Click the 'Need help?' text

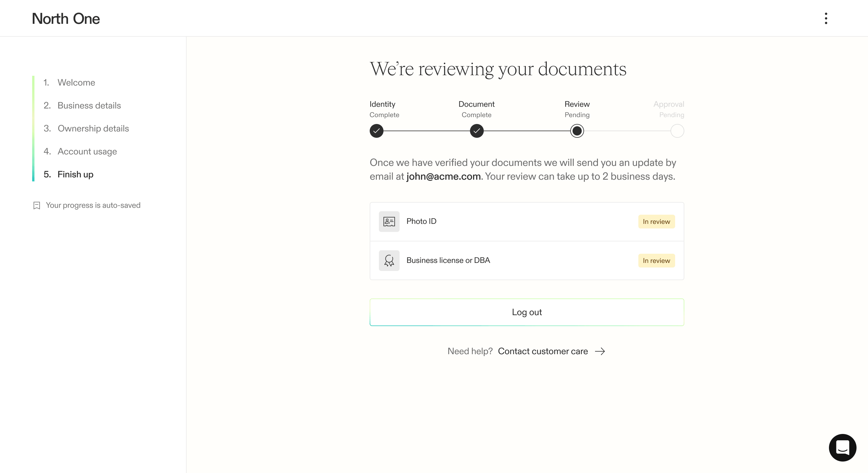pyautogui.click(x=470, y=351)
